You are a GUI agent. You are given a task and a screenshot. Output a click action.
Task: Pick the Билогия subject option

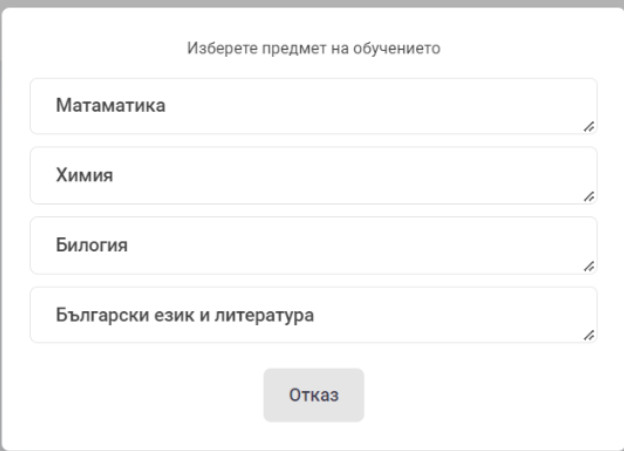tap(314, 245)
